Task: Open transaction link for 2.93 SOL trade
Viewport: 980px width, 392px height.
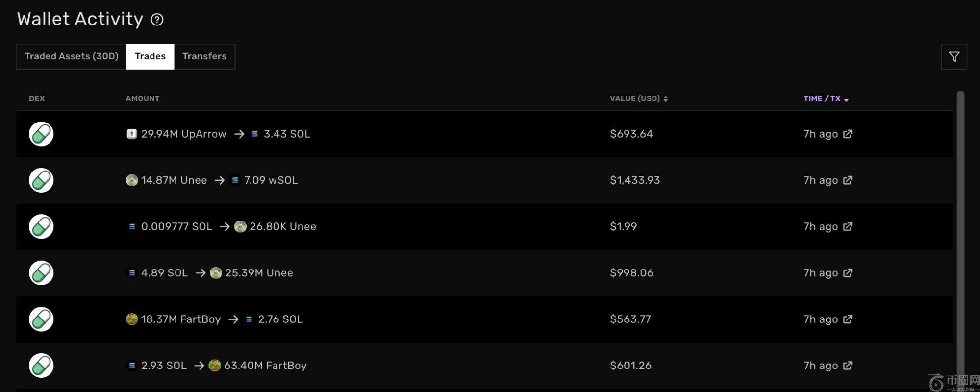Action: tap(847, 366)
